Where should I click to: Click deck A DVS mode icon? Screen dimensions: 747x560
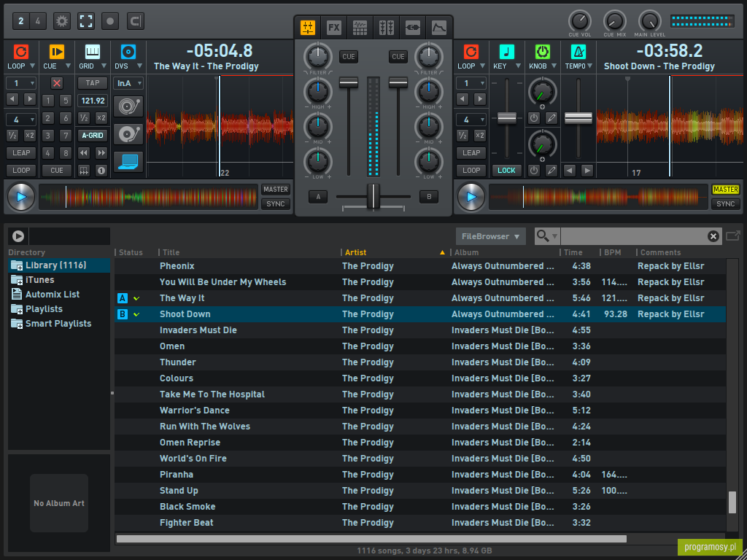128,52
